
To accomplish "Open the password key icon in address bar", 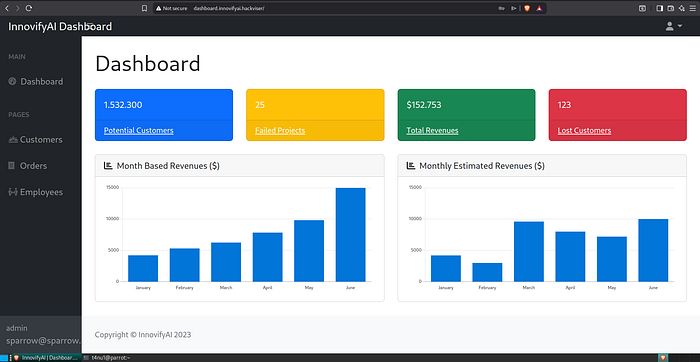I will pos(501,8).
